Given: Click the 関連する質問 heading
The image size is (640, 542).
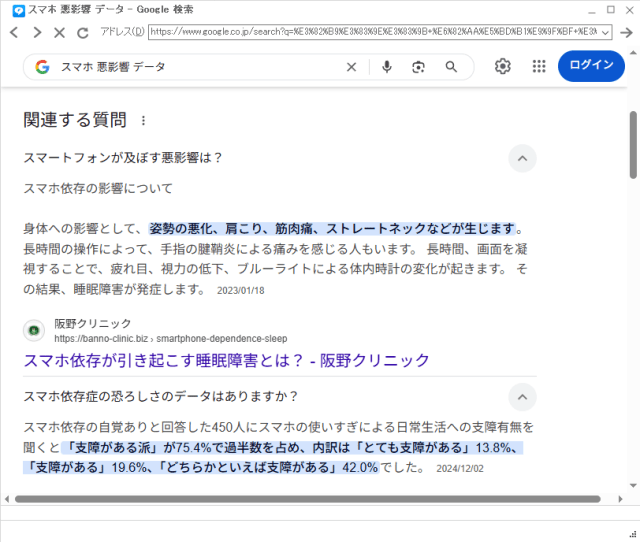Looking at the screenshot, I should (x=75, y=120).
